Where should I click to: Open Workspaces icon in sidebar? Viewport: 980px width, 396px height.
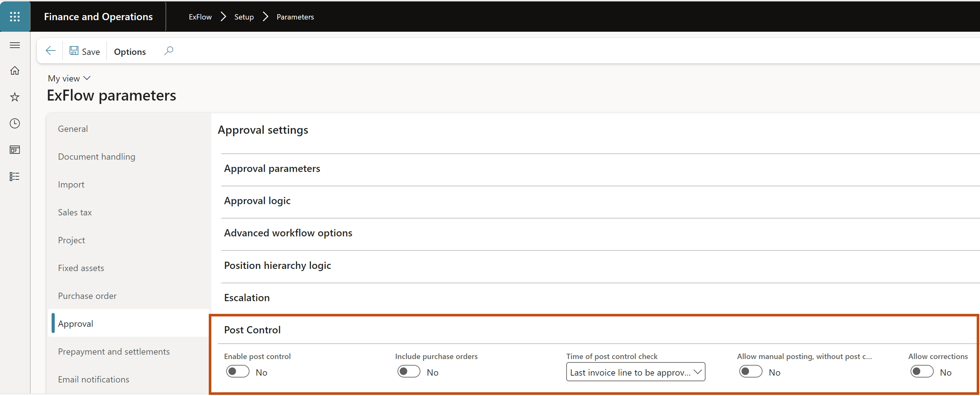[x=15, y=150]
